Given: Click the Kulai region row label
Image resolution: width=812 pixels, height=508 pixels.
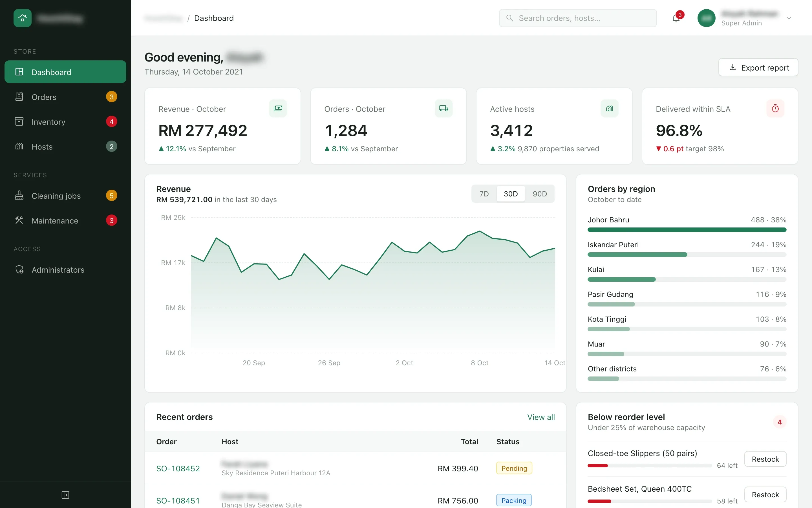Looking at the screenshot, I should 596,270.
